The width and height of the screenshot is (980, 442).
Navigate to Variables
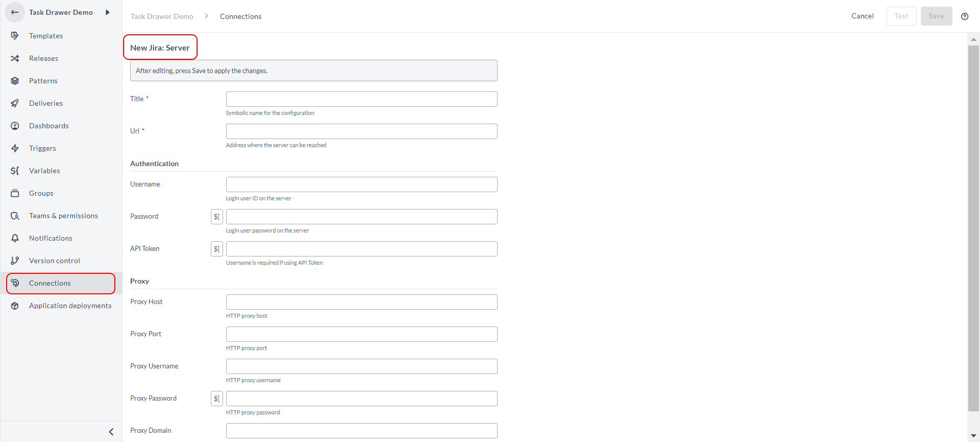(x=61, y=171)
